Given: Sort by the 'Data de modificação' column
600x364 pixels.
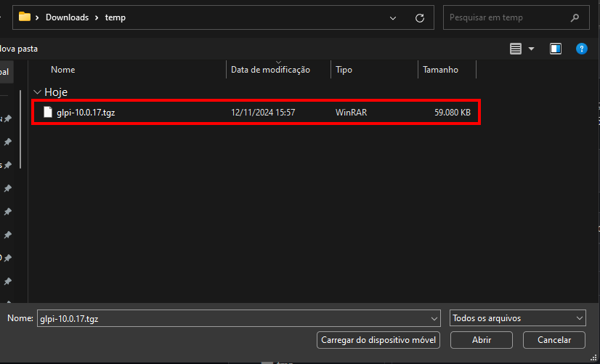Looking at the screenshot, I should tap(270, 70).
